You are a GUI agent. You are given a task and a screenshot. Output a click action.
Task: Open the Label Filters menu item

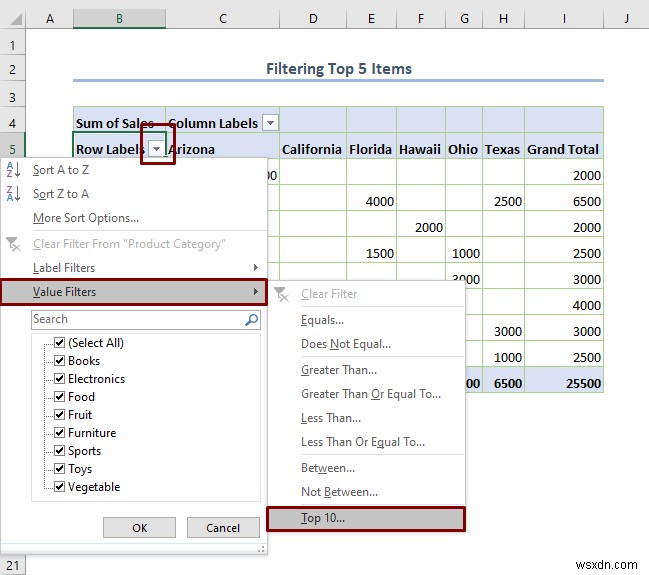click(133, 268)
